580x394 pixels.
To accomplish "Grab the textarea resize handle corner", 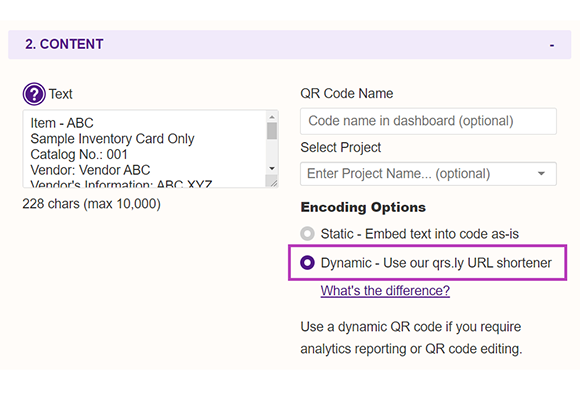I will click(273, 183).
